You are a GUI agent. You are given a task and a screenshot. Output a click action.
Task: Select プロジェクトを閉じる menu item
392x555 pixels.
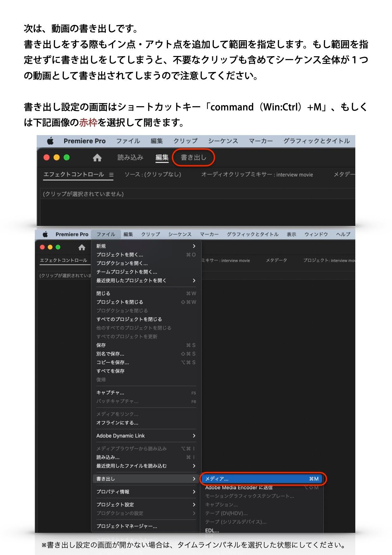tap(146, 302)
